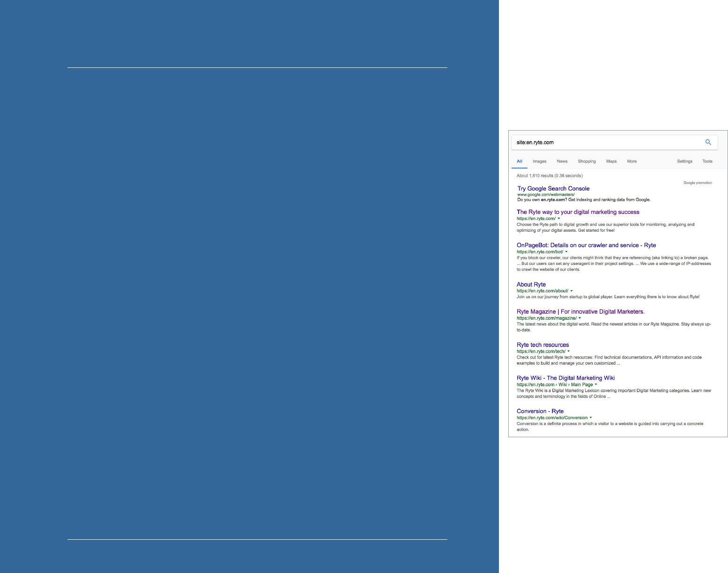728x573 pixels.
Task: Open the OnPageBot crawler details result
Action: 586,245
